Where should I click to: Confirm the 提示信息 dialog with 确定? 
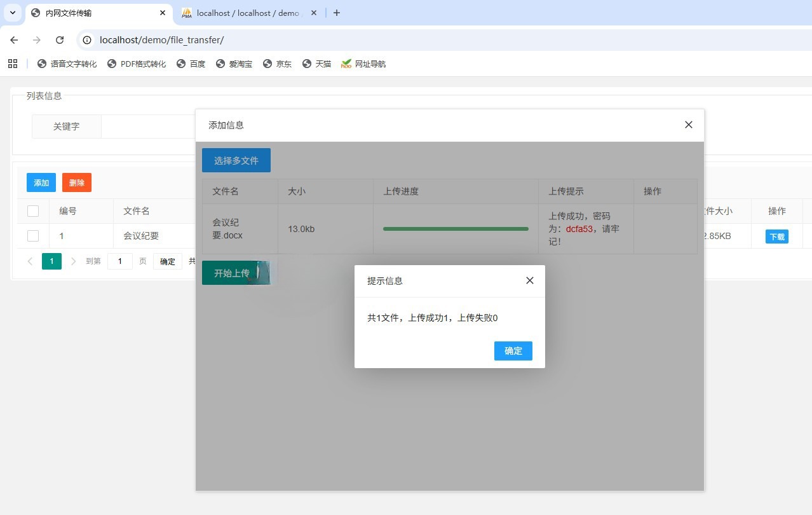(513, 350)
